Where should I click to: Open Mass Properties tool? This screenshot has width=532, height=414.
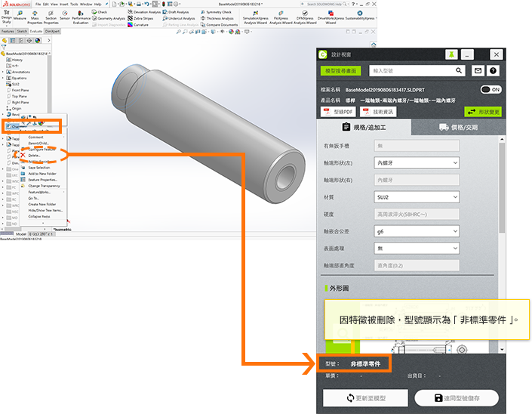click(35, 15)
